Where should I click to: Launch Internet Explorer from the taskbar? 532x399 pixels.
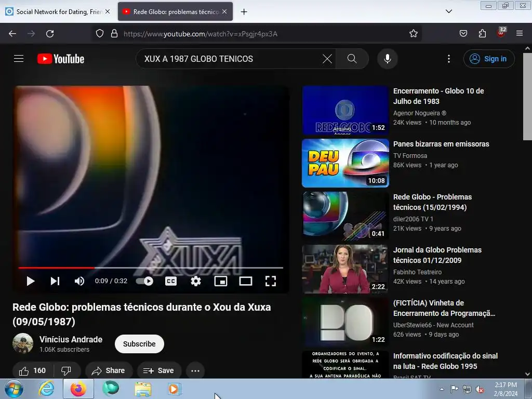pyautogui.click(x=46, y=389)
